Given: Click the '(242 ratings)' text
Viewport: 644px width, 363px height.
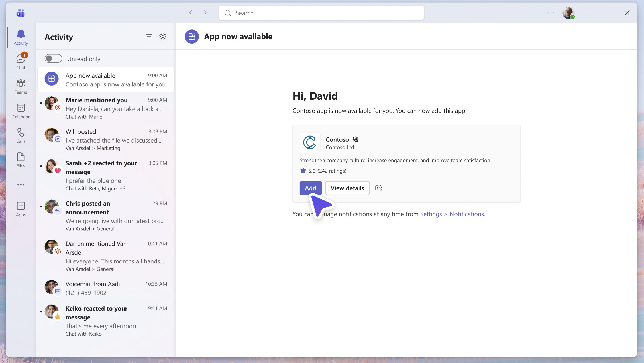Looking at the screenshot, I should (x=332, y=171).
